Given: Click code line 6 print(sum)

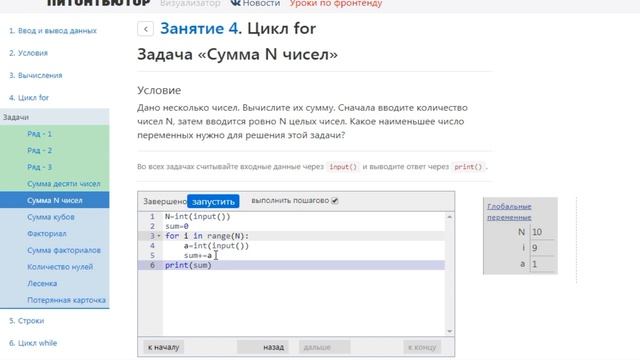Looking at the screenshot, I should coord(188,265).
